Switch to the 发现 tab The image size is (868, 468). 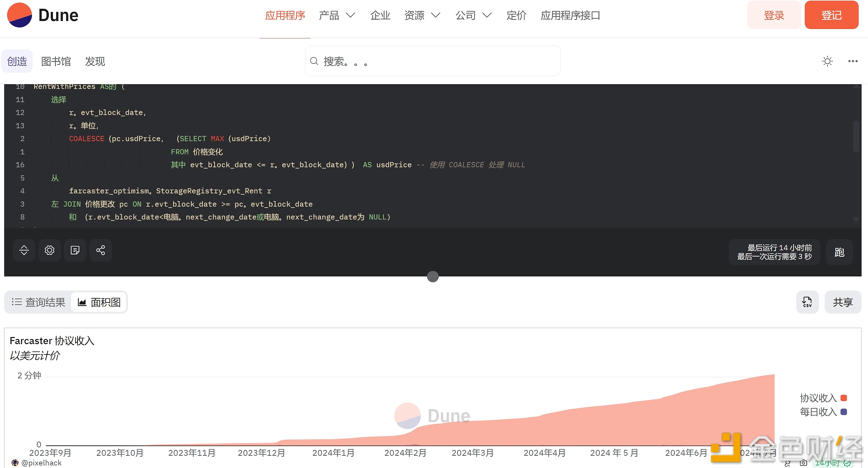[x=95, y=61]
